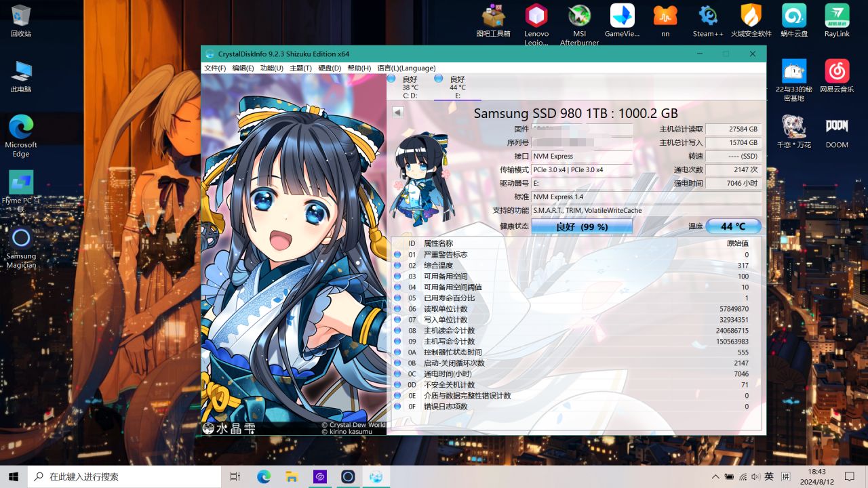
Task: Click the previous disk arrow button
Action: tap(397, 113)
